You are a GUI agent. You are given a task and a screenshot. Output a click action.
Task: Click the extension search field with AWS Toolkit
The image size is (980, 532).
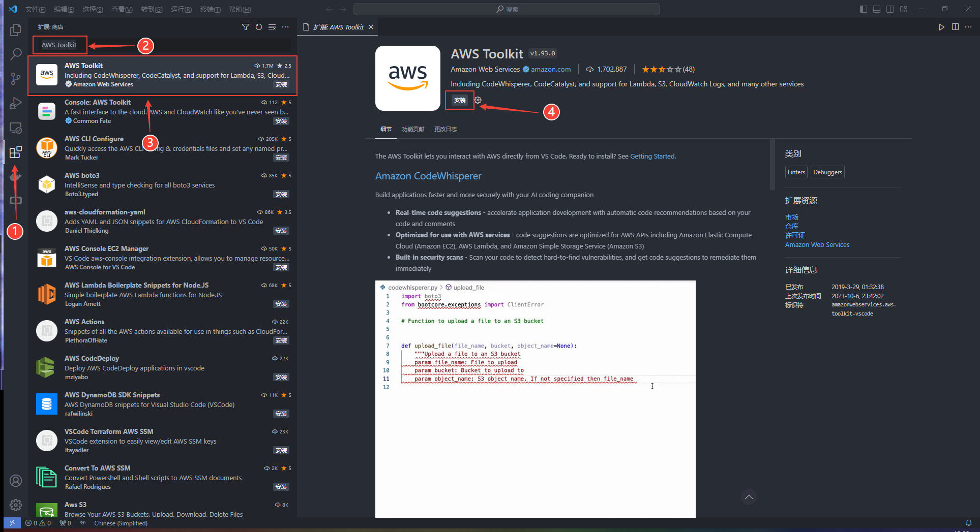163,45
